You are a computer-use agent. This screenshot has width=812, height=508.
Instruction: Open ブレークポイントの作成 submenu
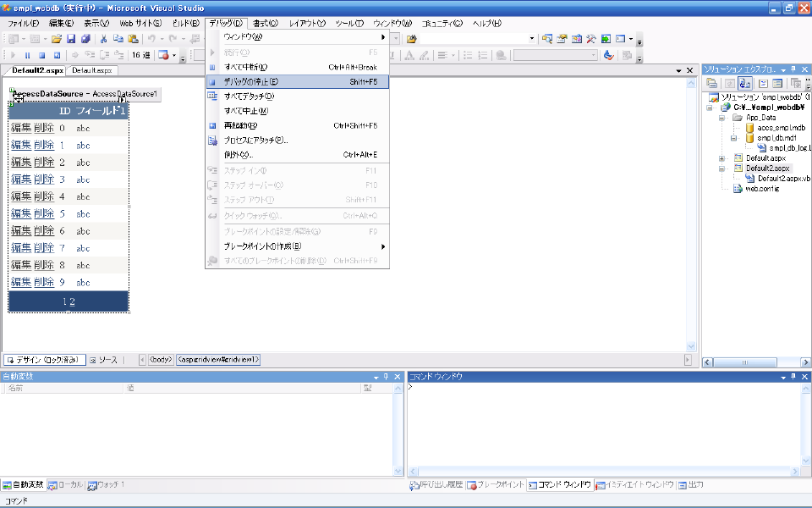(297, 246)
